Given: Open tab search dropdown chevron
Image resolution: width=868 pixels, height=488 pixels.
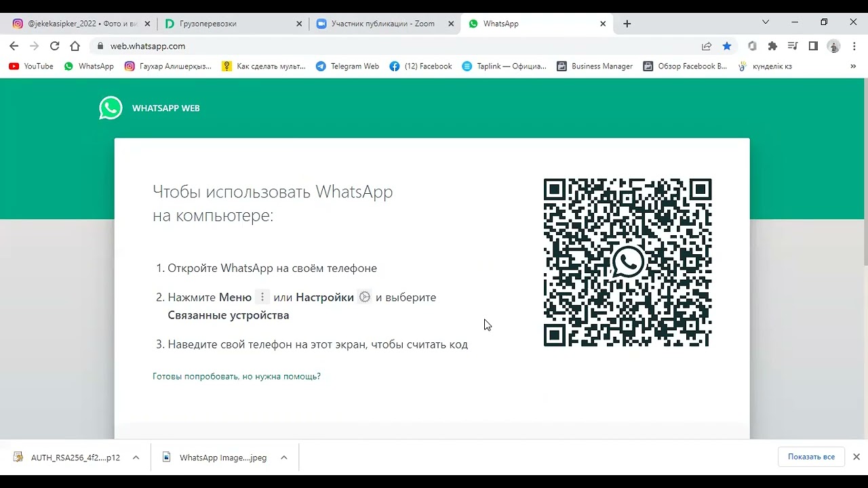Looking at the screenshot, I should [766, 22].
